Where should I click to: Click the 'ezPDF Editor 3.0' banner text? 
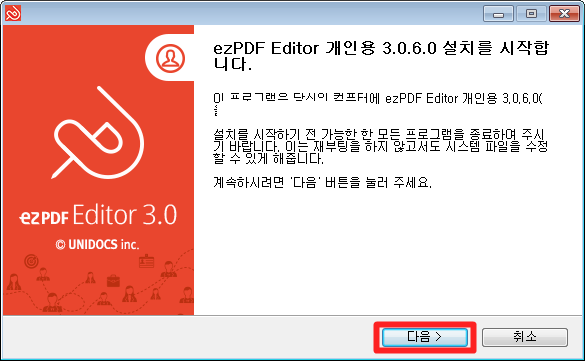pos(98,215)
